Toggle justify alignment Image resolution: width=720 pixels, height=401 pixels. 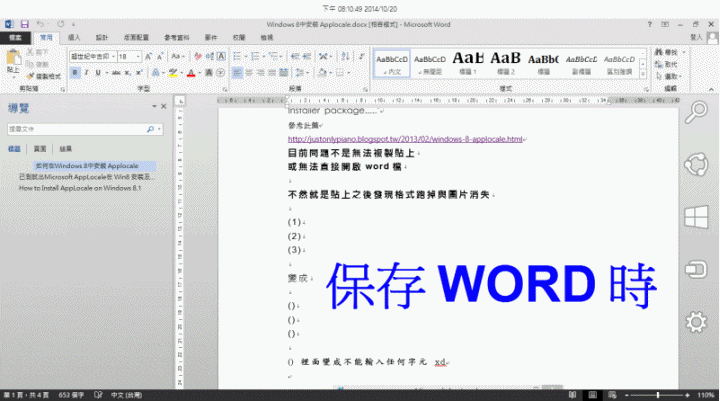[x=272, y=73]
